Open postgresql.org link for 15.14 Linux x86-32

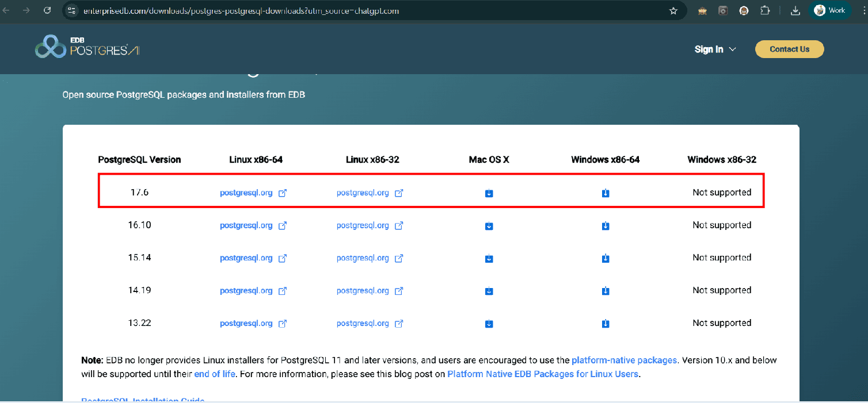(x=370, y=258)
